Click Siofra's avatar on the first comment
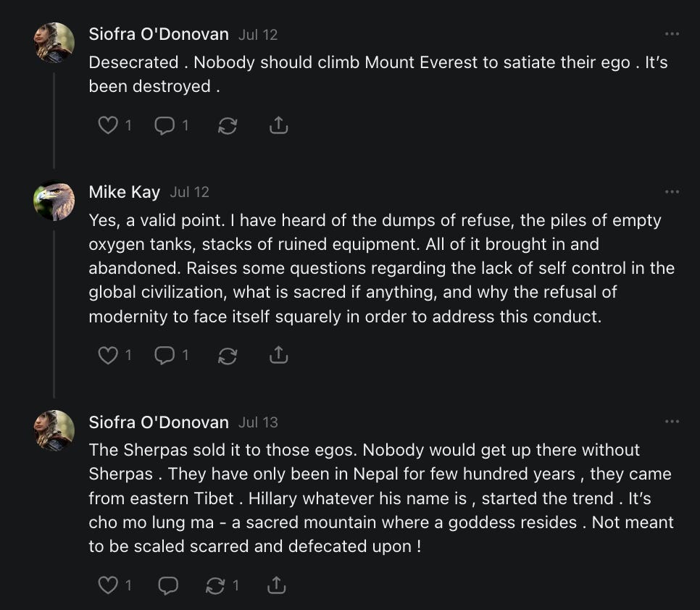This screenshot has height=610, width=700. point(54,43)
